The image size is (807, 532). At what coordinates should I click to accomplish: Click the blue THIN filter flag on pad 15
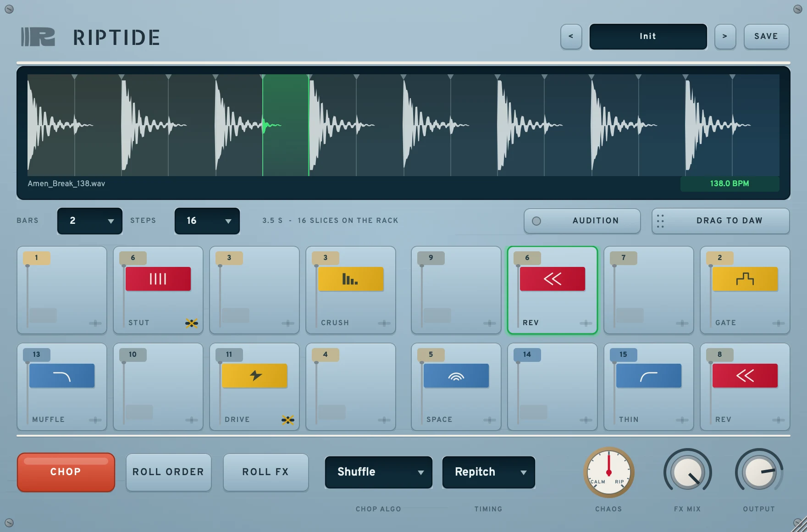click(x=649, y=376)
